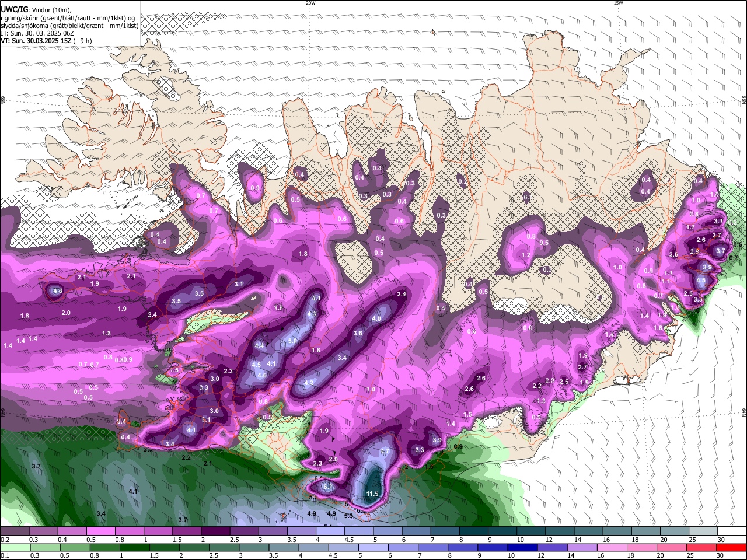Click the 4.6 snowfall value label
This screenshot has height=560, width=747.
click(x=262, y=375)
